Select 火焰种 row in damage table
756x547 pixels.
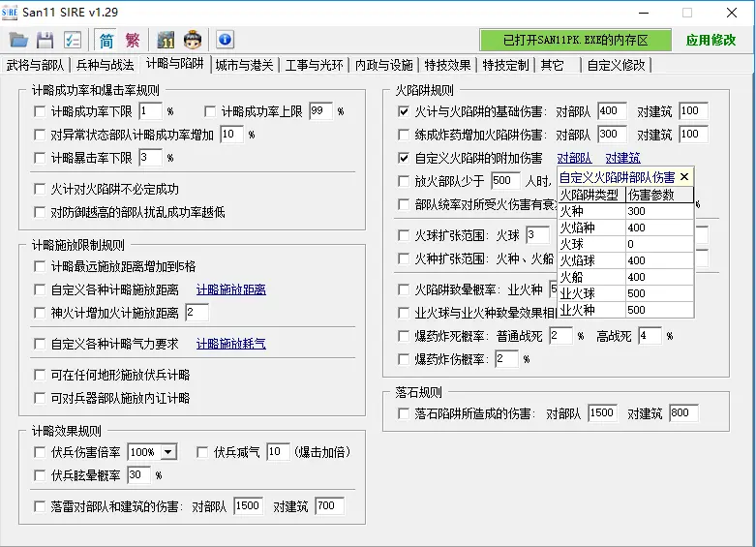coord(626,228)
